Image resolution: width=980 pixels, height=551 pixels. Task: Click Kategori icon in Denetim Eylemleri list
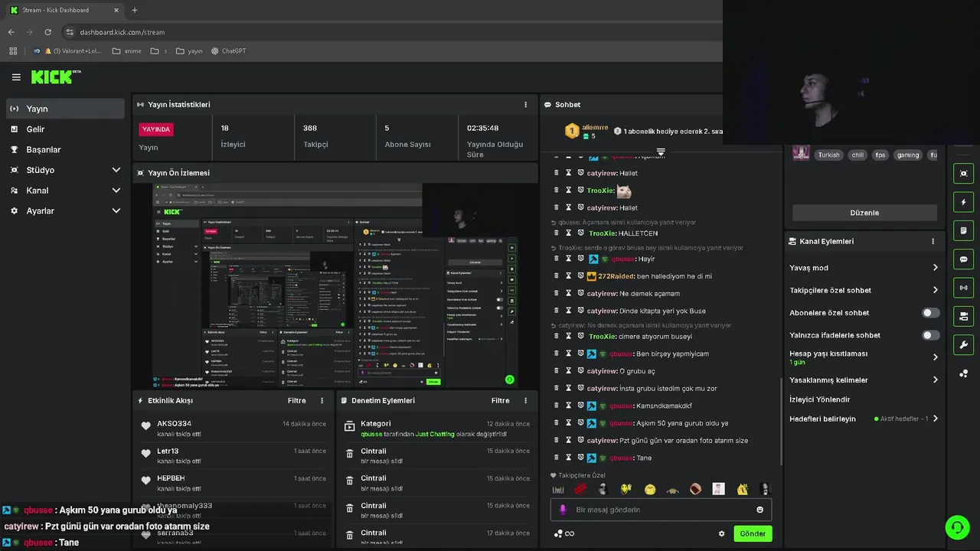pyautogui.click(x=349, y=426)
